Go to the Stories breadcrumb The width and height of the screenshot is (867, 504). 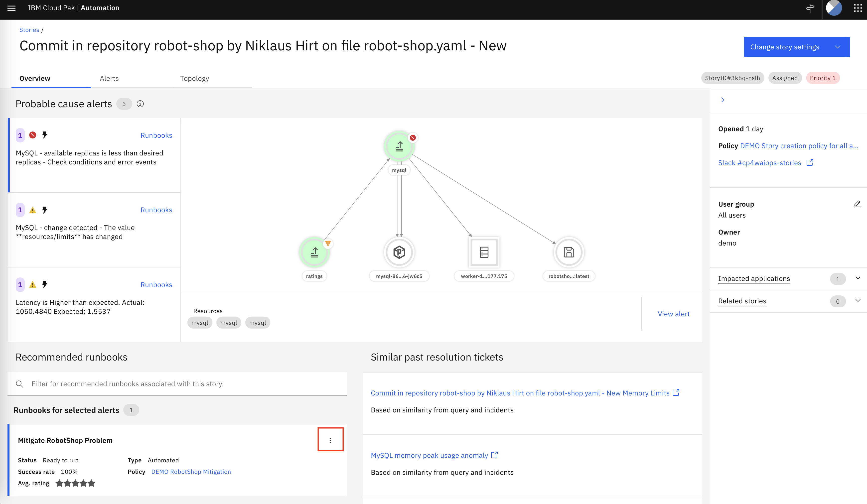(x=29, y=30)
